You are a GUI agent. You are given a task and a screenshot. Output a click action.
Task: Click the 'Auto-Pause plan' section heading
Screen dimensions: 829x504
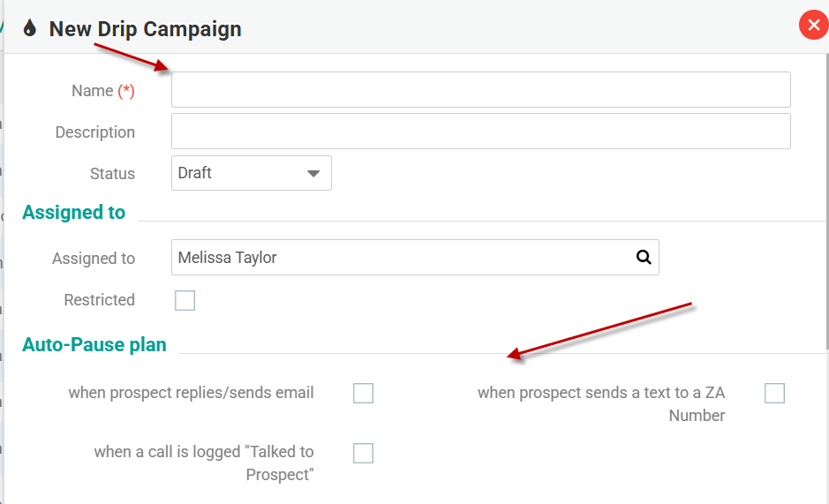[94, 345]
